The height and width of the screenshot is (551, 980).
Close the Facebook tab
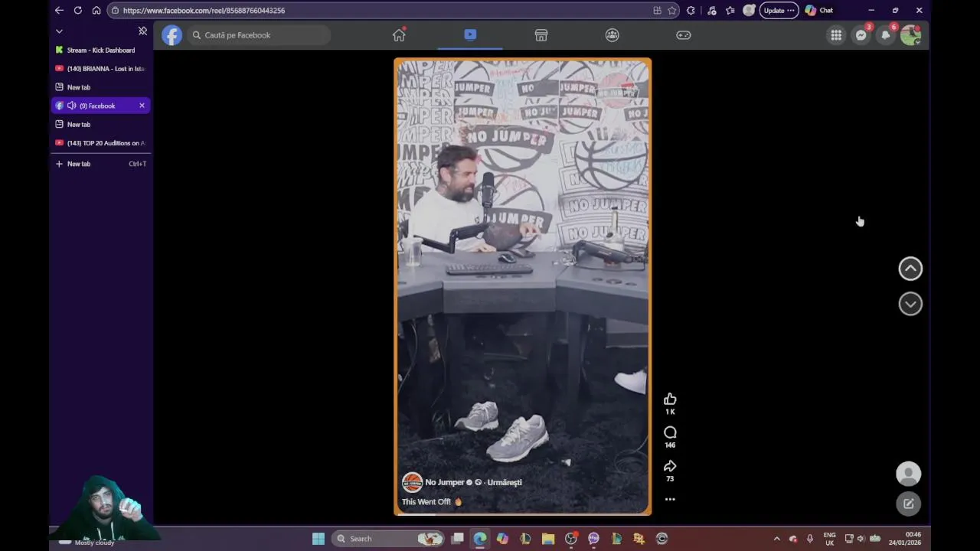tap(142, 106)
